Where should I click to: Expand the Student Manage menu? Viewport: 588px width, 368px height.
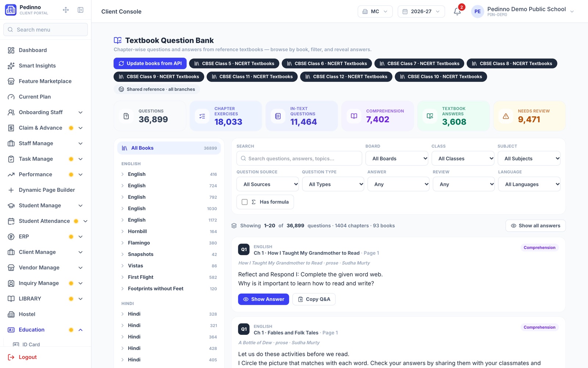46,205
